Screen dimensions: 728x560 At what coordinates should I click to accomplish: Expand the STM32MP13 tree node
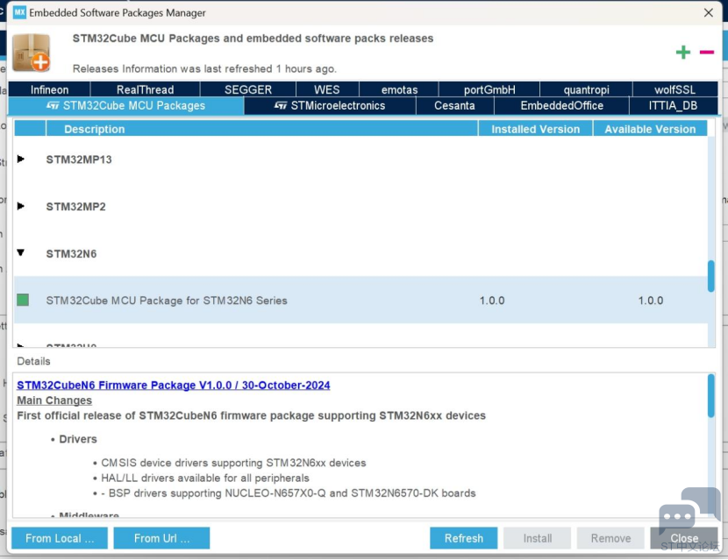pyautogui.click(x=20, y=159)
